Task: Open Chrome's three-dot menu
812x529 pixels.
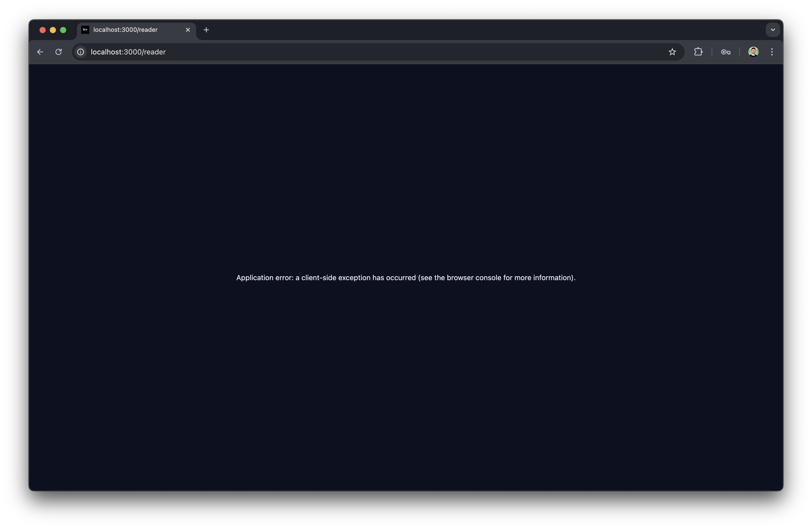Action: pos(772,52)
